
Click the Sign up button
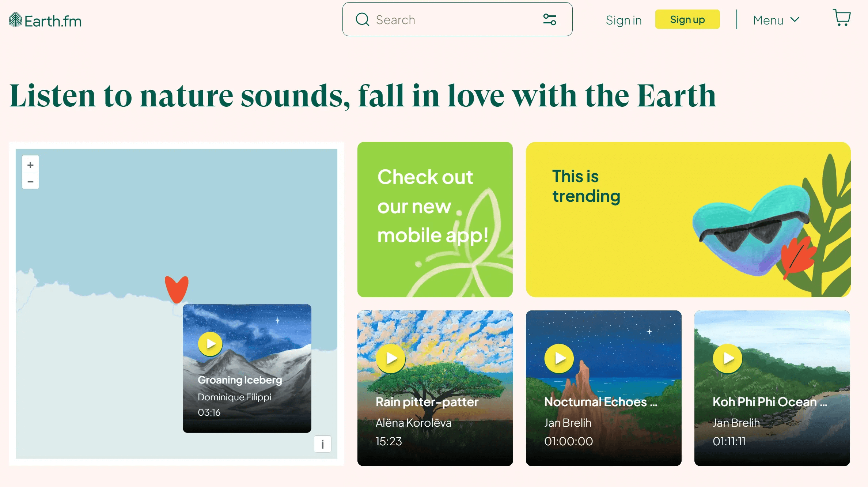(687, 19)
